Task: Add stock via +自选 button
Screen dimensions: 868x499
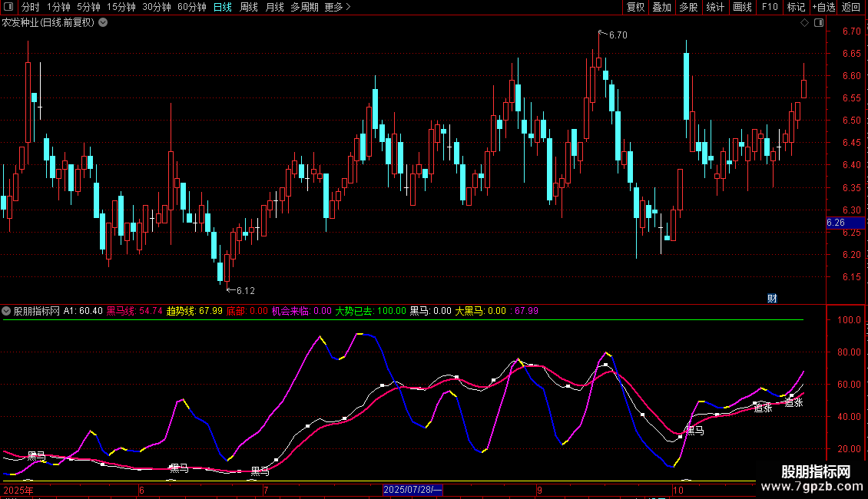Action: coord(823,7)
